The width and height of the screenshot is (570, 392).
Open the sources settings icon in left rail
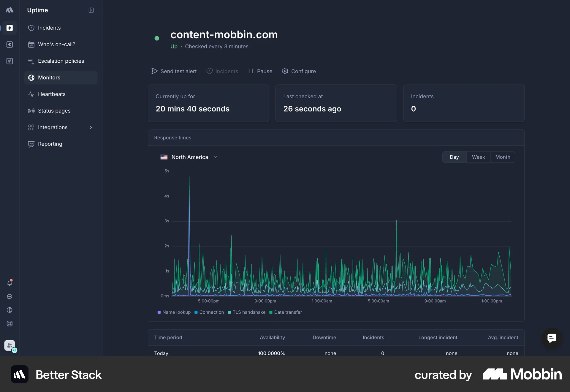(10, 61)
